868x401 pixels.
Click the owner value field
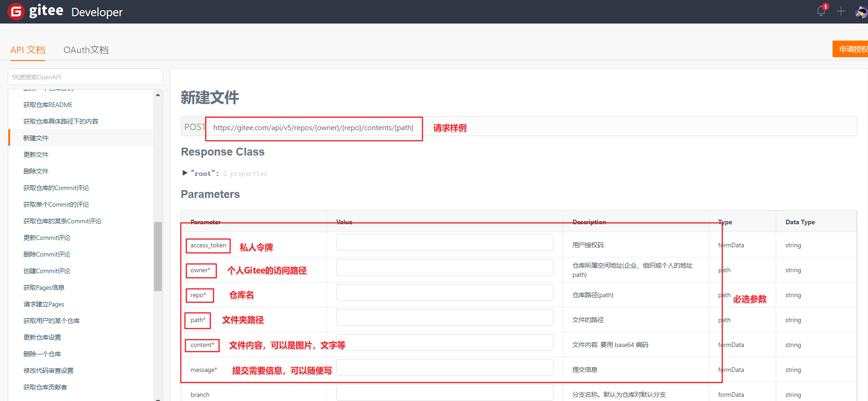coord(445,268)
